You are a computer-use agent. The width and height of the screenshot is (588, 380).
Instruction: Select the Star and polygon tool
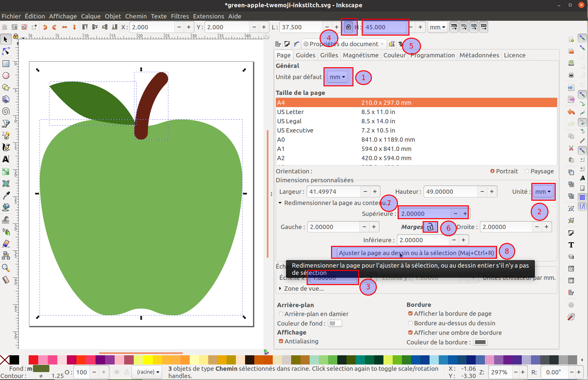(6, 87)
